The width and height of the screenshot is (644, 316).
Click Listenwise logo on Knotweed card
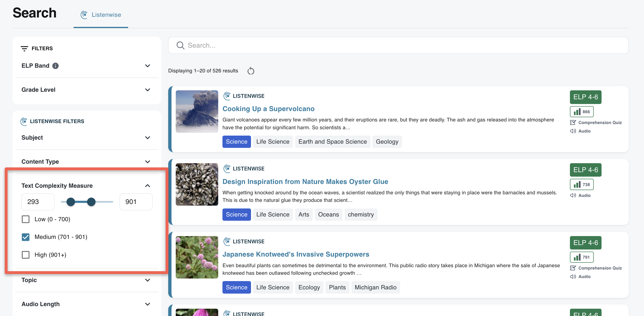[x=227, y=241]
